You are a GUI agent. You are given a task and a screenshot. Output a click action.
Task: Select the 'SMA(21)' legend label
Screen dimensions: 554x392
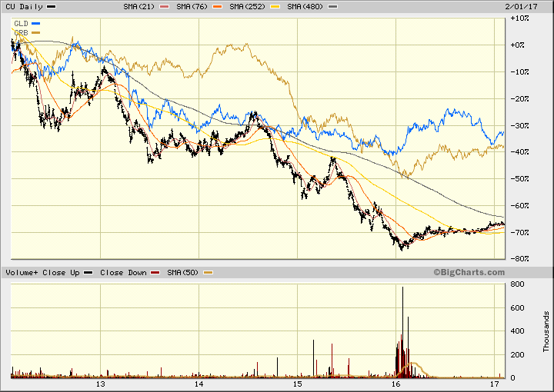click(139, 7)
